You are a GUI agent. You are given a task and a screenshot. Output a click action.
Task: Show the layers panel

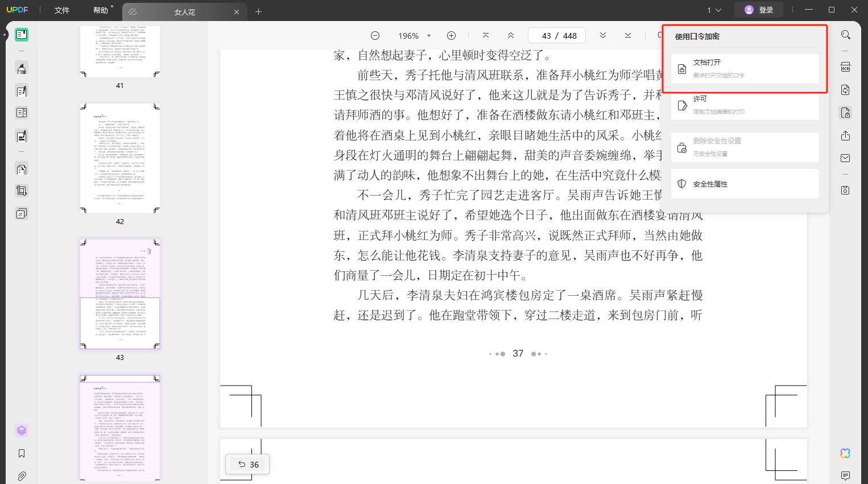point(22,431)
